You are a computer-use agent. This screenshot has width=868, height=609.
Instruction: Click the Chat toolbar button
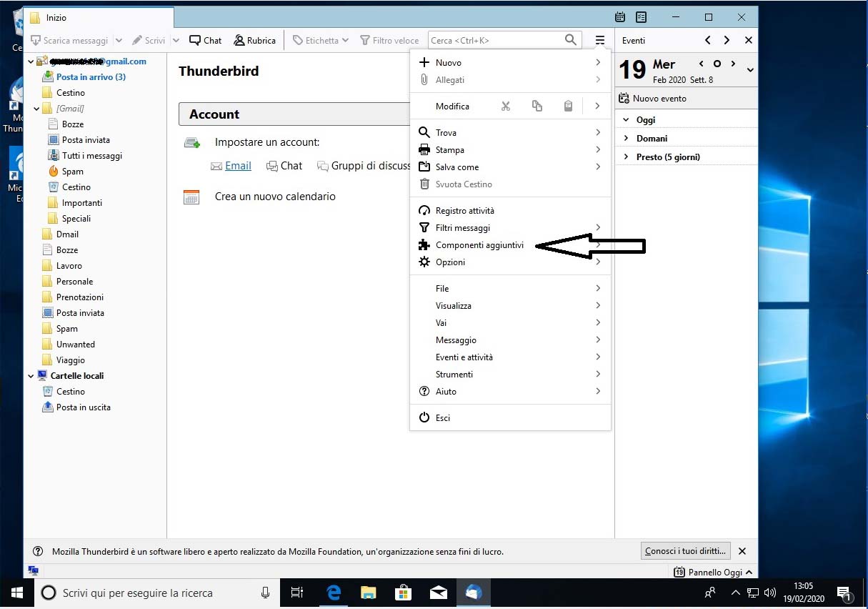[x=206, y=41]
